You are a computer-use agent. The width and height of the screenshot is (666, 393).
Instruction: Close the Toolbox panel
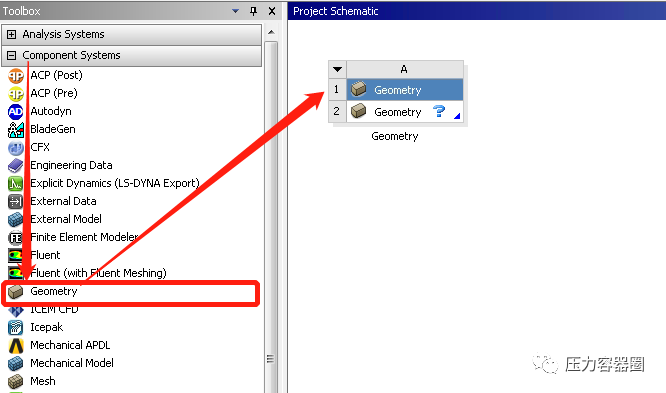point(272,11)
